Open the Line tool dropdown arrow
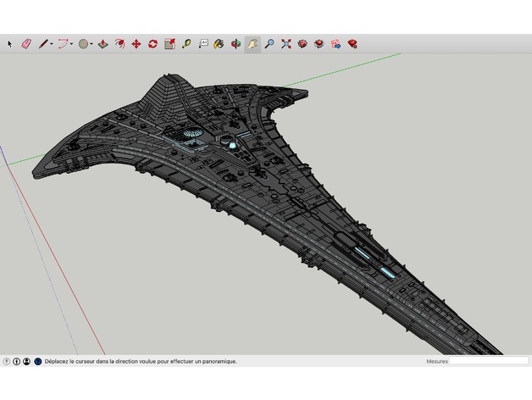Screen dimensions: 532x400 point(52,44)
